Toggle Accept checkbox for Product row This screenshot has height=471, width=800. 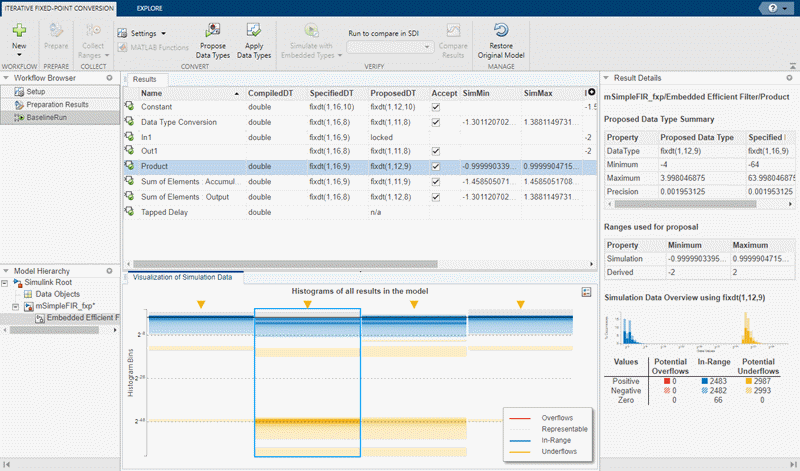pyautogui.click(x=435, y=166)
